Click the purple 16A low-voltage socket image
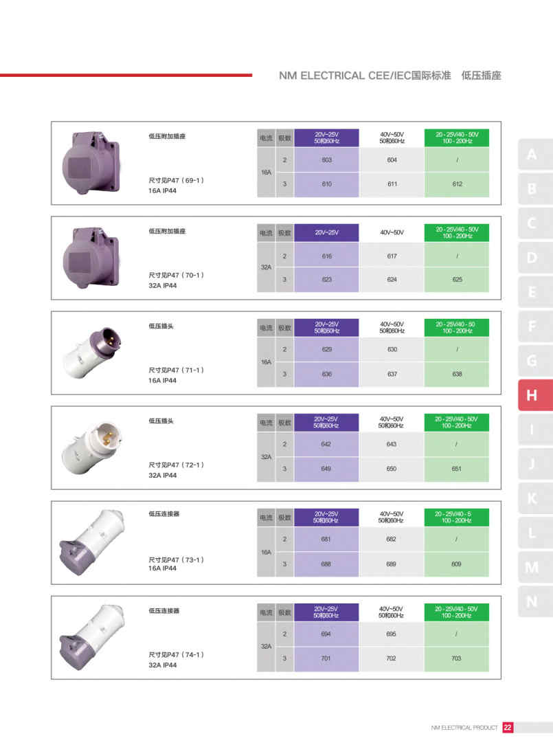 point(91,162)
